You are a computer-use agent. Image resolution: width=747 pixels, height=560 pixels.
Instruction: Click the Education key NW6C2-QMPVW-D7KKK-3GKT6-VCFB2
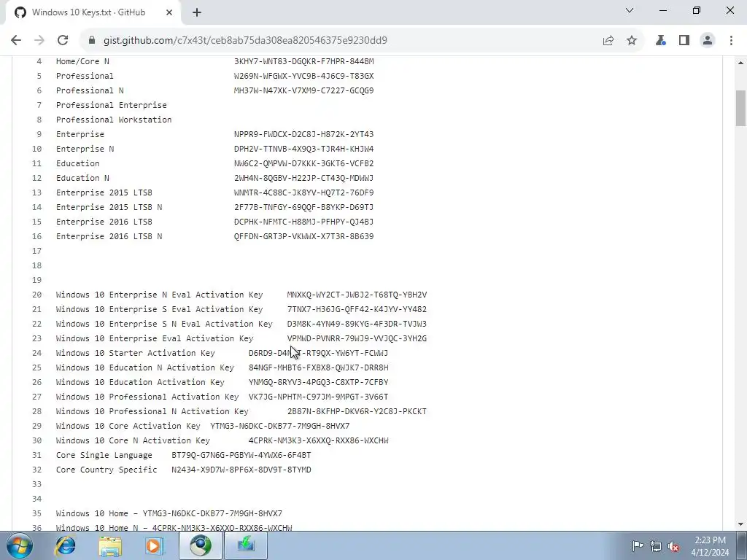click(x=304, y=163)
